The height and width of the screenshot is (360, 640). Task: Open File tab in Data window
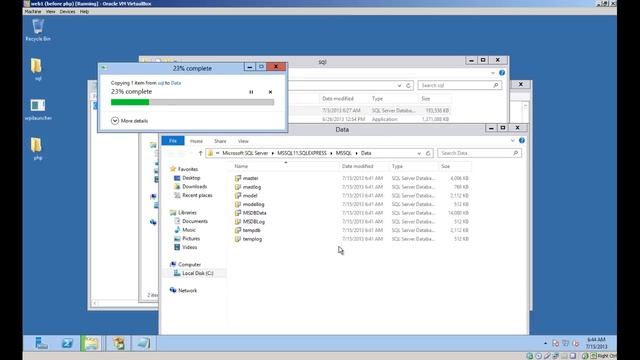(x=173, y=141)
